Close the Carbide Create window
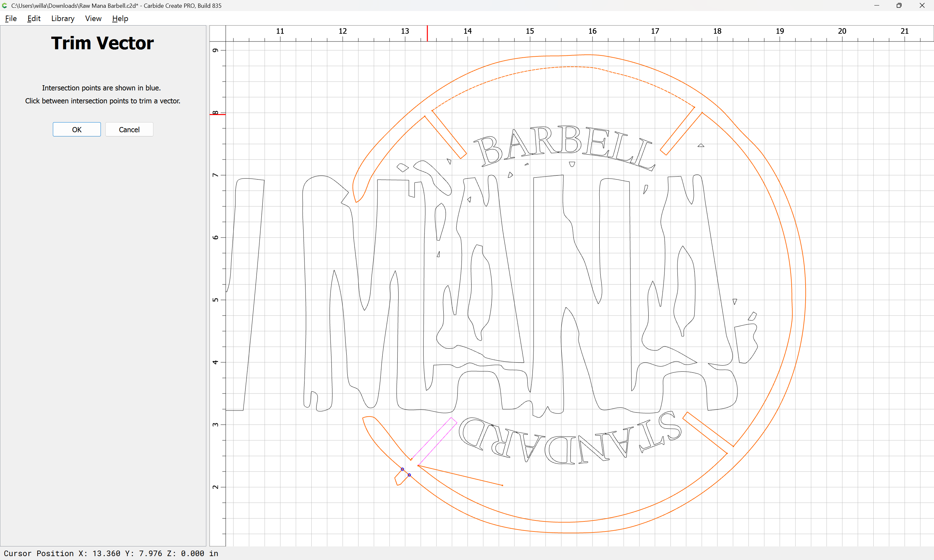This screenshot has width=934, height=560. coord(922,6)
